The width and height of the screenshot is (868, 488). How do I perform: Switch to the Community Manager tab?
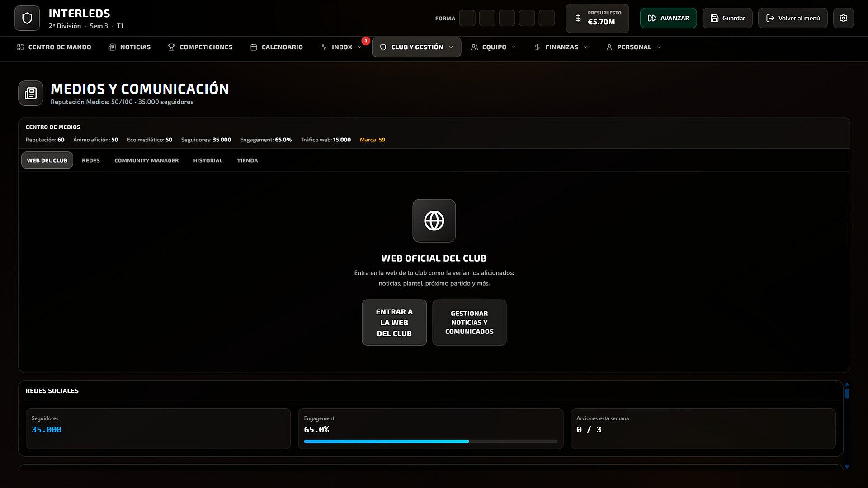(x=146, y=160)
